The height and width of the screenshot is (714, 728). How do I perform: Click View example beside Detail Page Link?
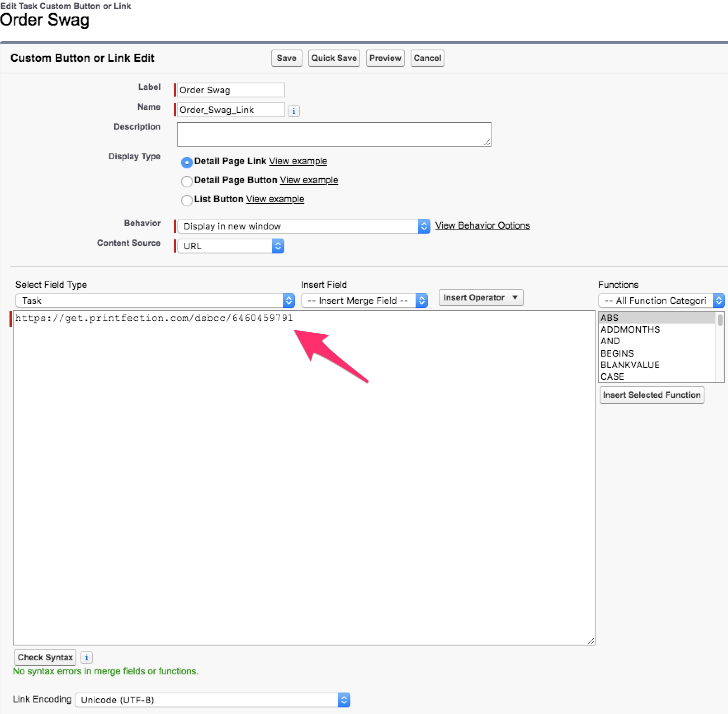pos(298,161)
